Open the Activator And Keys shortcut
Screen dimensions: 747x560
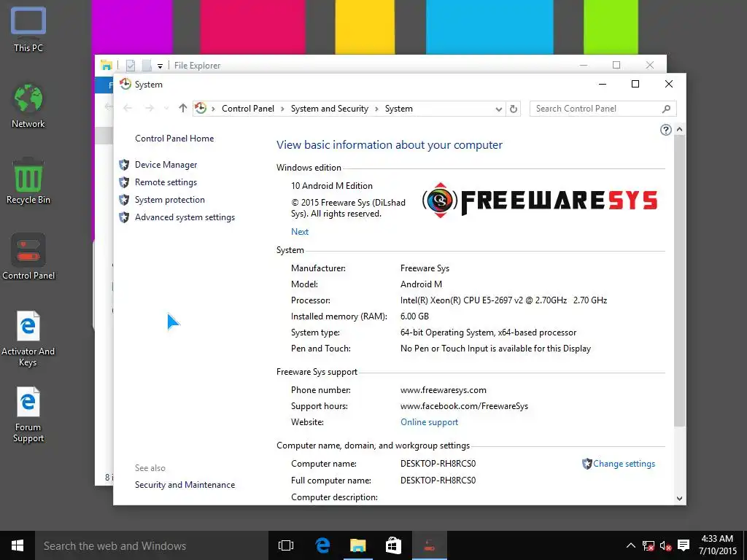[28, 338]
